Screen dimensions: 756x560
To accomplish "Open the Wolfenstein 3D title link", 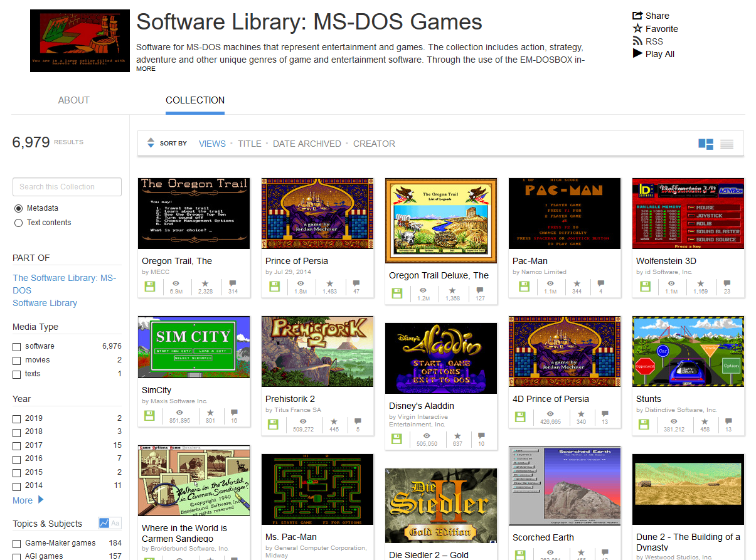I will point(666,261).
